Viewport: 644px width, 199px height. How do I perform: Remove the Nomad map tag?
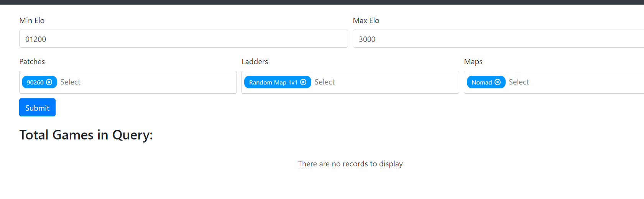tap(498, 82)
